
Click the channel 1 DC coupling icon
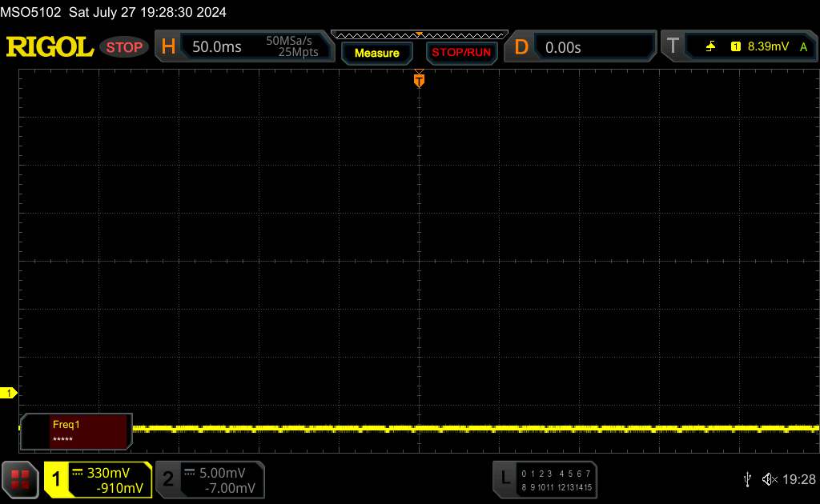78,472
